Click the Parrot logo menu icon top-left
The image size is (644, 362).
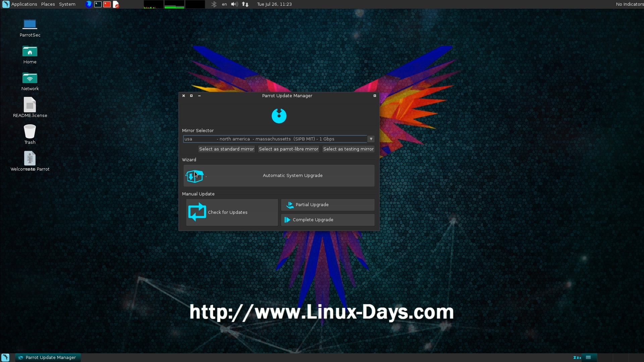pyautogui.click(x=6, y=4)
